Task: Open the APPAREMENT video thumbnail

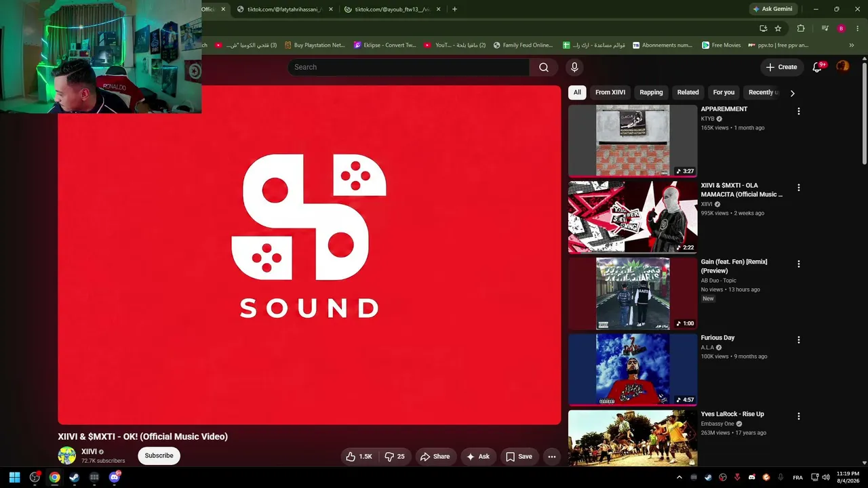Action: point(633,140)
